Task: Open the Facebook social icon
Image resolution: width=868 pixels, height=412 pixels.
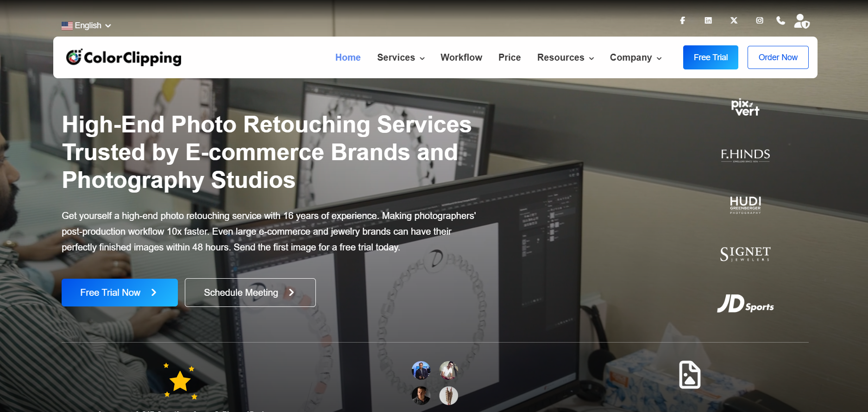Action: pyautogui.click(x=682, y=20)
